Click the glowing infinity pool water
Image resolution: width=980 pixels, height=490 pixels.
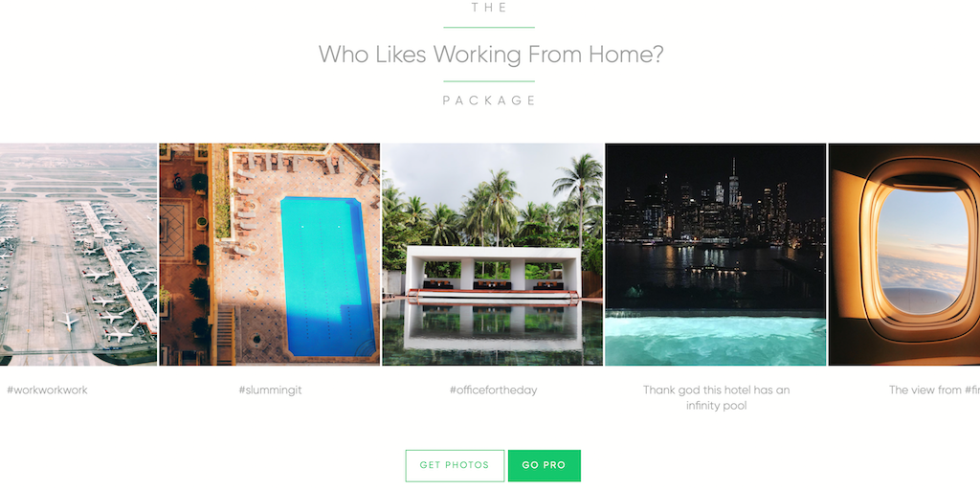click(x=716, y=341)
